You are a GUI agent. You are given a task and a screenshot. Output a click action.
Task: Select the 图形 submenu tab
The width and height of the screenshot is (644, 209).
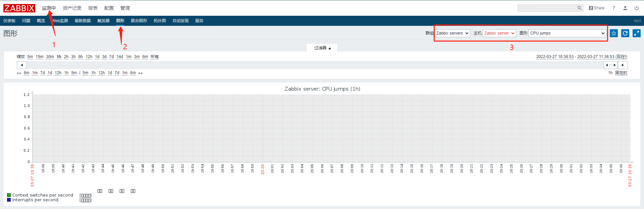coord(120,21)
